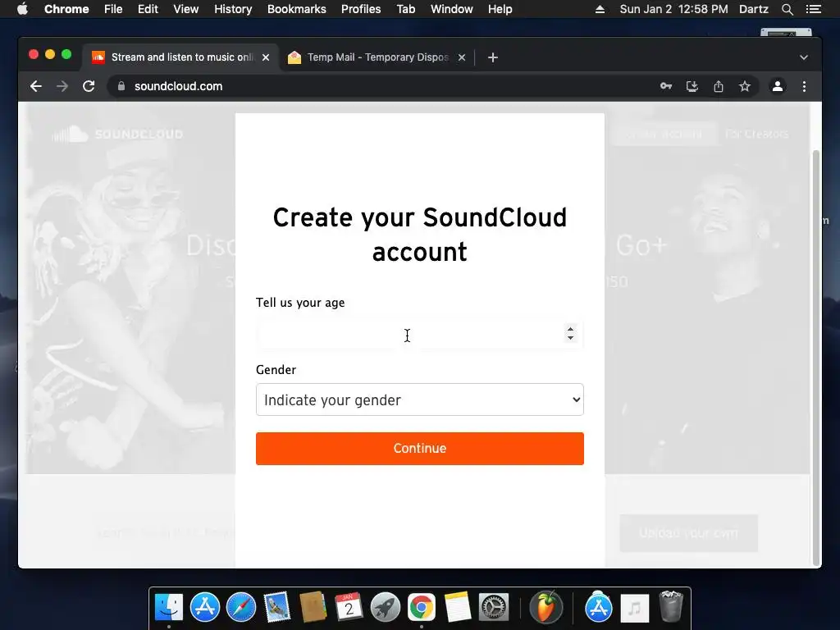Viewport: 840px width, 630px height.
Task: Click the orange Continue button
Action: click(x=420, y=449)
